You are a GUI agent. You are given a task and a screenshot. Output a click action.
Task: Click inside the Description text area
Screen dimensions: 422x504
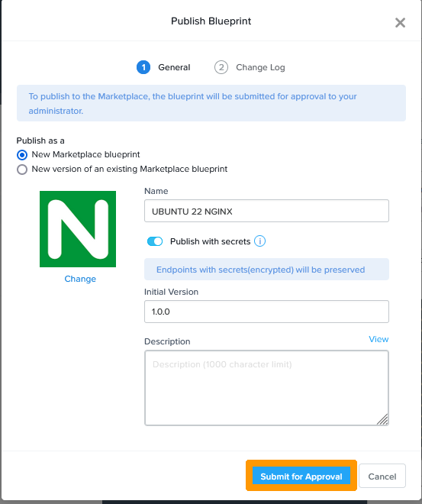pyautogui.click(x=266, y=388)
